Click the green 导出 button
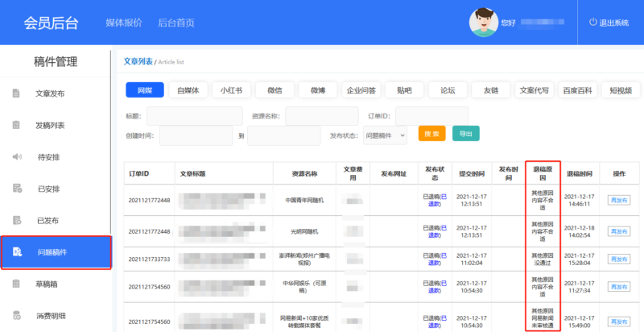The image size is (644, 332). pyautogui.click(x=466, y=134)
